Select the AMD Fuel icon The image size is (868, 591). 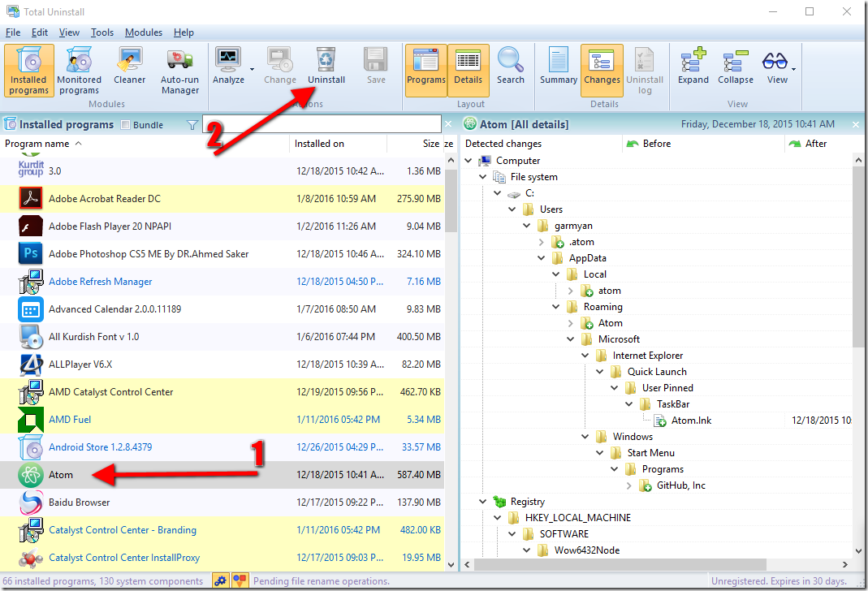point(30,420)
